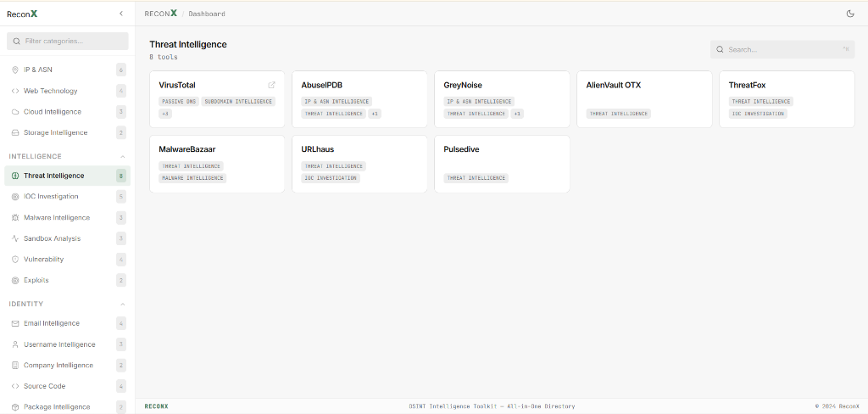Click the IP & ASN location pin icon
The width and height of the screenshot is (868, 414).
pyautogui.click(x=15, y=70)
